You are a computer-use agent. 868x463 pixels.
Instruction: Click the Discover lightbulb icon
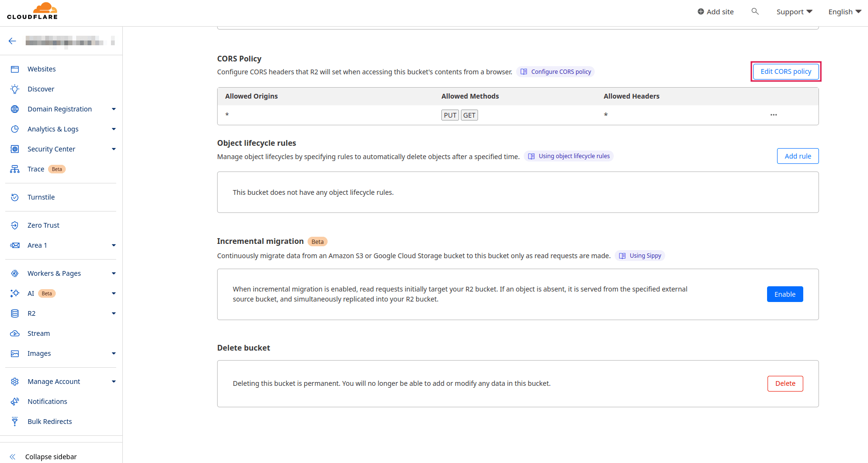pyautogui.click(x=15, y=89)
